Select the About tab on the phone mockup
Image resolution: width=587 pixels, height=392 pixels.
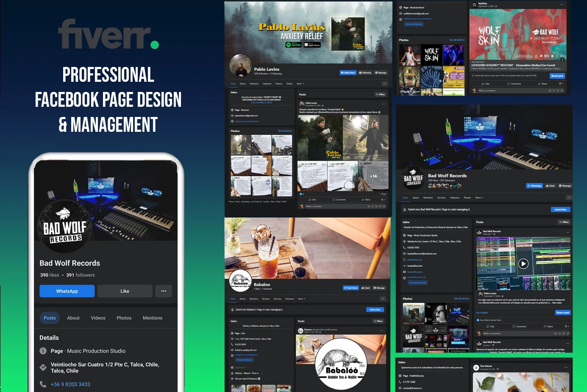click(x=73, y=318)
